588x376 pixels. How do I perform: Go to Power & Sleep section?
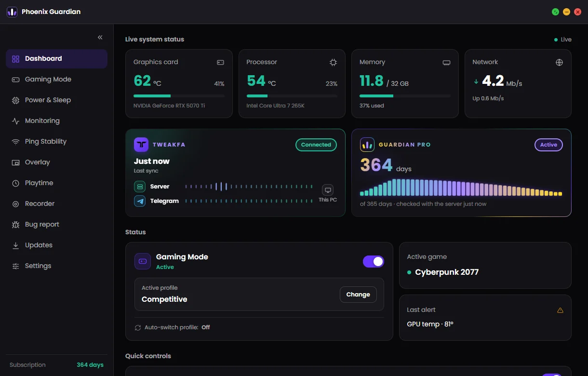point(56,100)
